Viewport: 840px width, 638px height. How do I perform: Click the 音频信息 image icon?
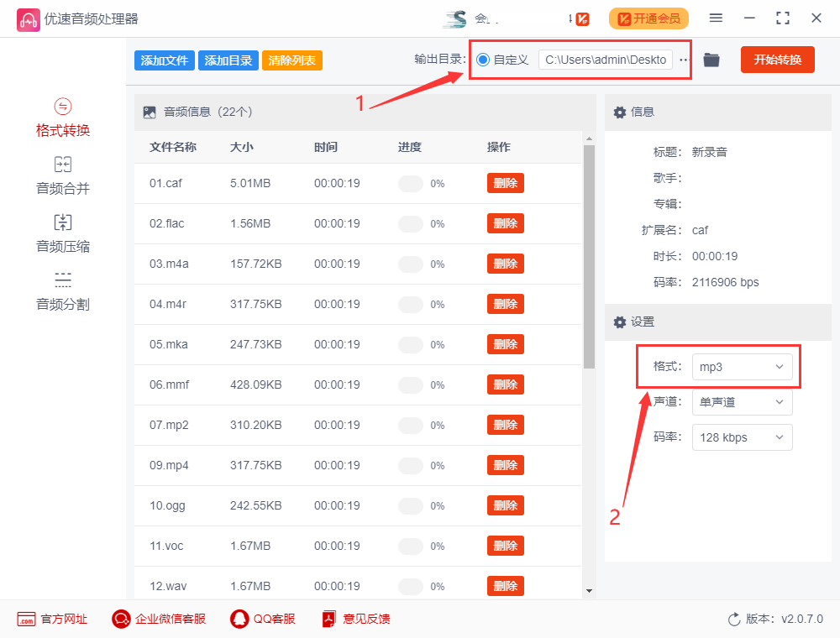tap(150, 112)
